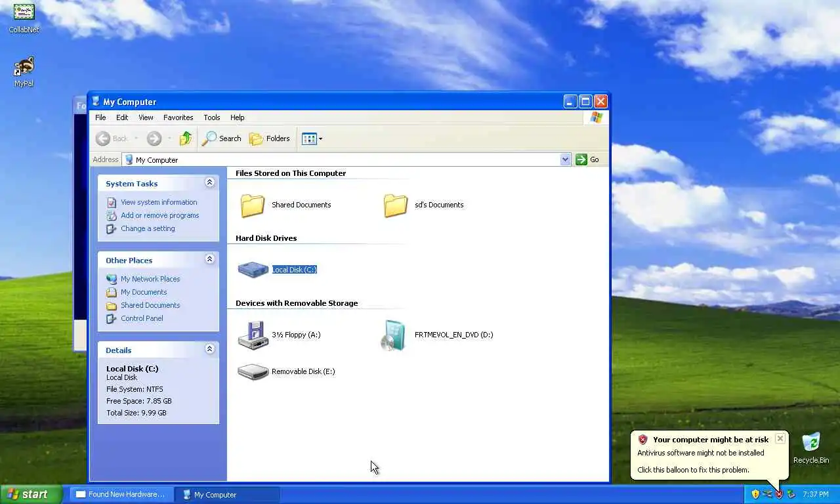Image resolution: width=840 pixels, height=504 pixels.
Task: Click the System Tasks panel header
Action: (x=158, y=183)
